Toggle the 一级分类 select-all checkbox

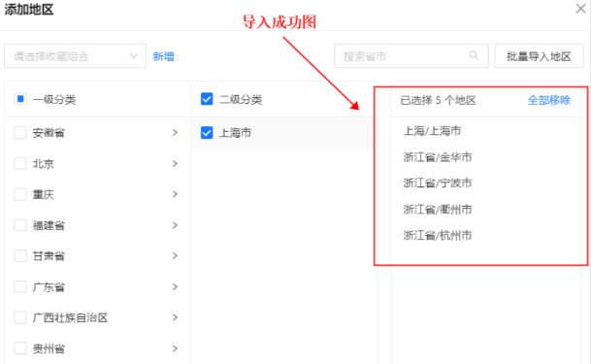(20, 99)
